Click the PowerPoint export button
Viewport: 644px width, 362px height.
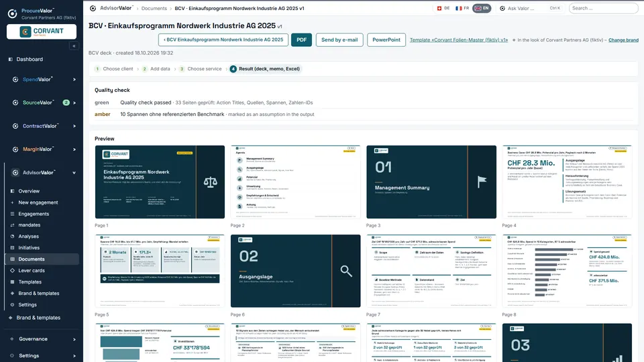click(386, 40)
